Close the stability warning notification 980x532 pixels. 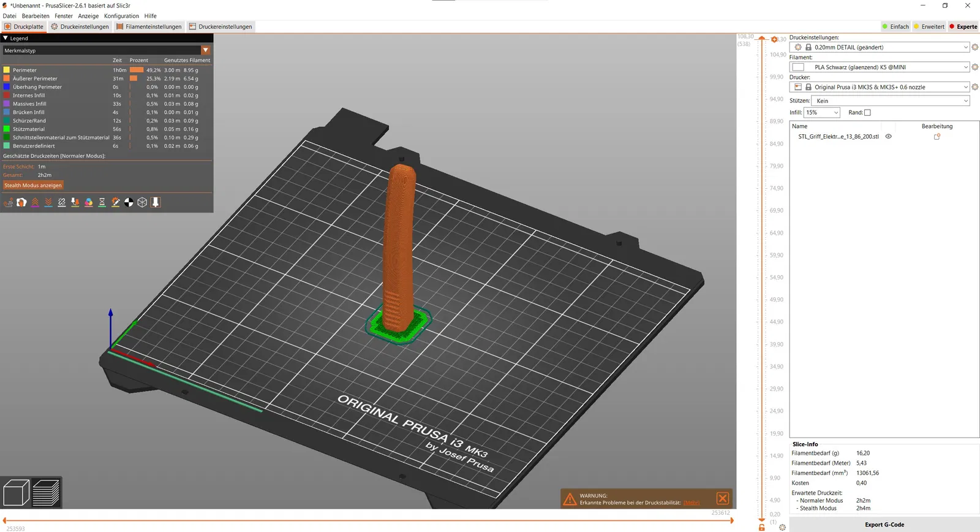[723, 498]
